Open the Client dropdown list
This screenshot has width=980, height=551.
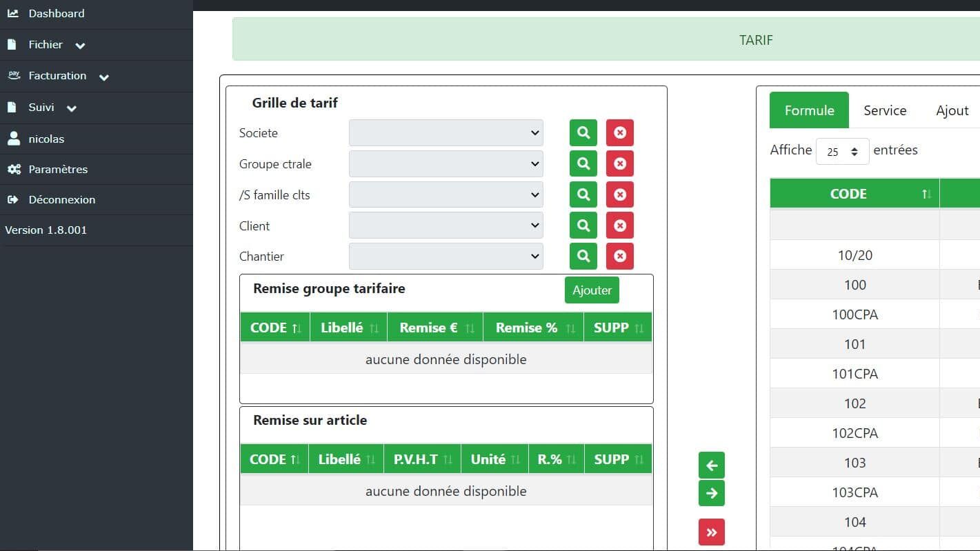(x=446, y=226)
